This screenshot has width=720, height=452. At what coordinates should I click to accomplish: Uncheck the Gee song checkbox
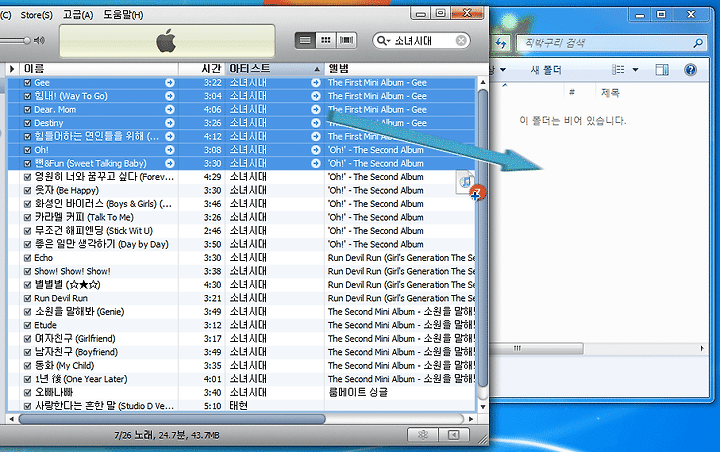28,83
